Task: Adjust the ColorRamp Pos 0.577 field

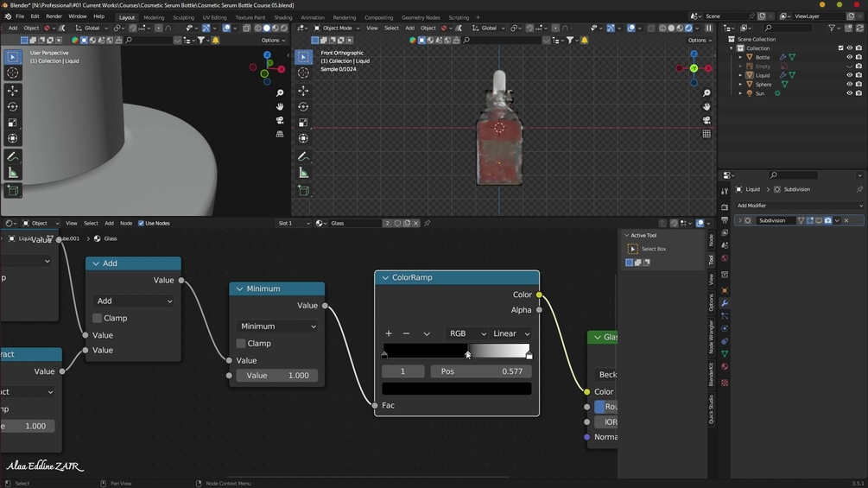Action: (481, 371)
